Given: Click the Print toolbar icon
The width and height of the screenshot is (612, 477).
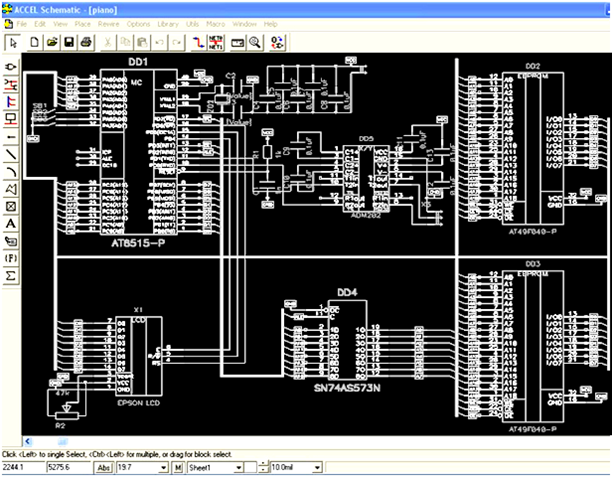Looking at the screenshot, I should pos(86,42).
